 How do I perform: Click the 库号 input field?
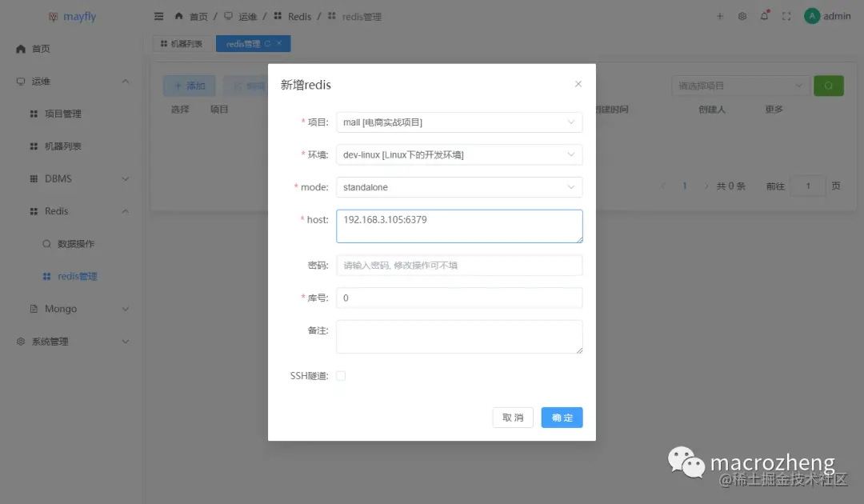tap(459, 298)
